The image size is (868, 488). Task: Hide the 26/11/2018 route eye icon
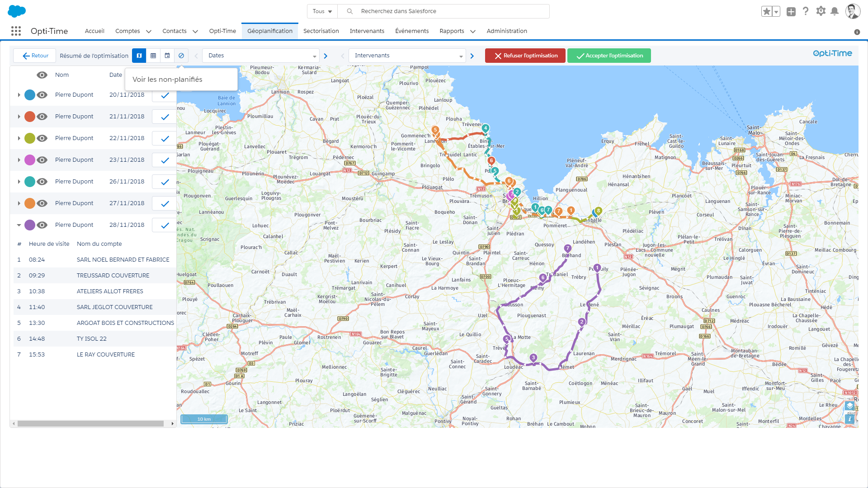click(x=42, y=182)
